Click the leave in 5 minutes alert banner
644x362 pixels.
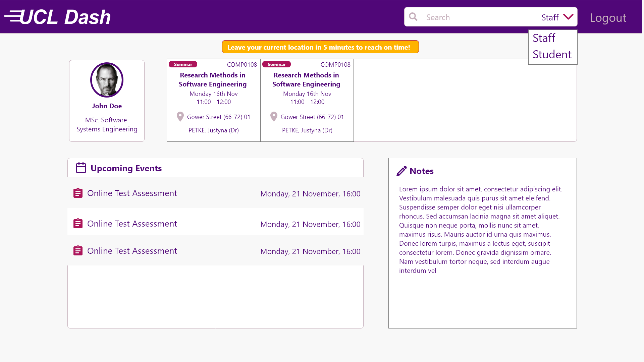320,47
